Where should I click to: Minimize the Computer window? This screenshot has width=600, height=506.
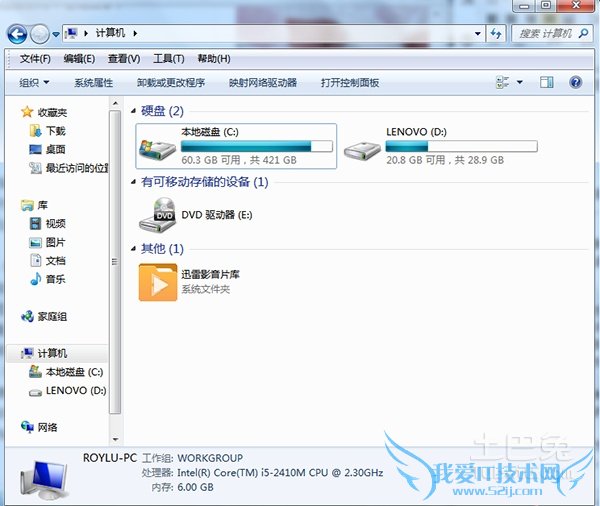[x=525, y=6]
